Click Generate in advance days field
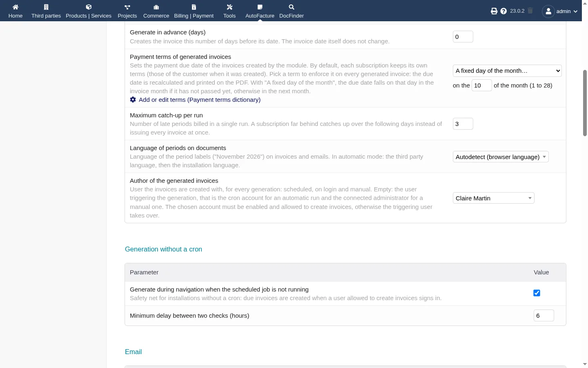The image size is (588, 368). (x=463, y=37)
